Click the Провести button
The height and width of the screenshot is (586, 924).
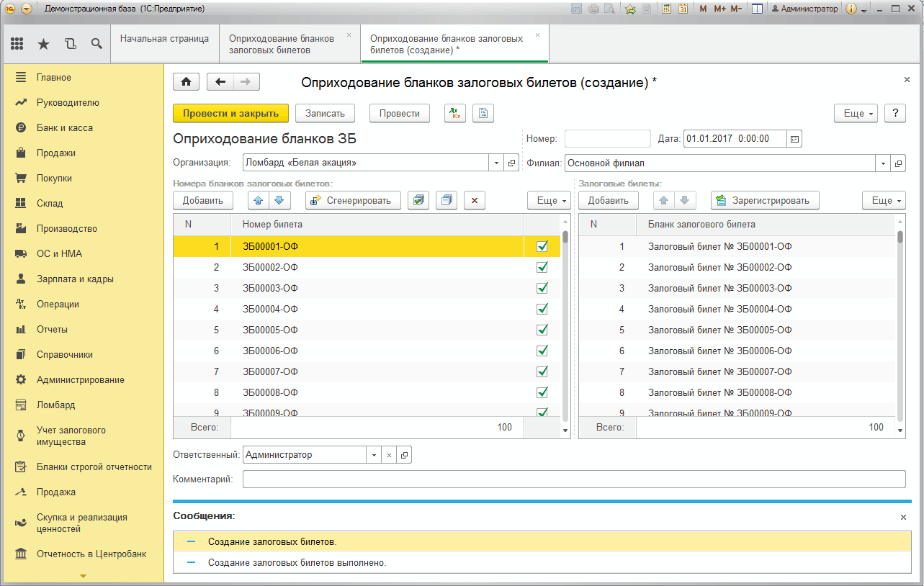point(400,113)
